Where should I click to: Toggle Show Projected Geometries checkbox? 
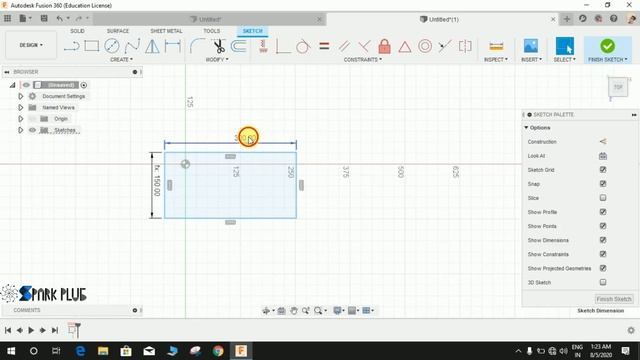tap(603, 268)
